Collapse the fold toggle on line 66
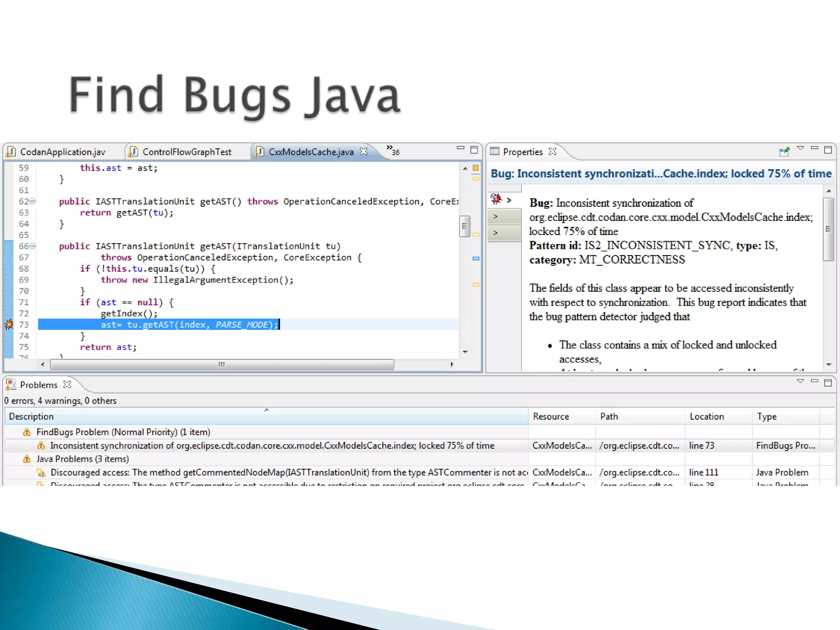840x630 pixels. (x=32, y=246)
